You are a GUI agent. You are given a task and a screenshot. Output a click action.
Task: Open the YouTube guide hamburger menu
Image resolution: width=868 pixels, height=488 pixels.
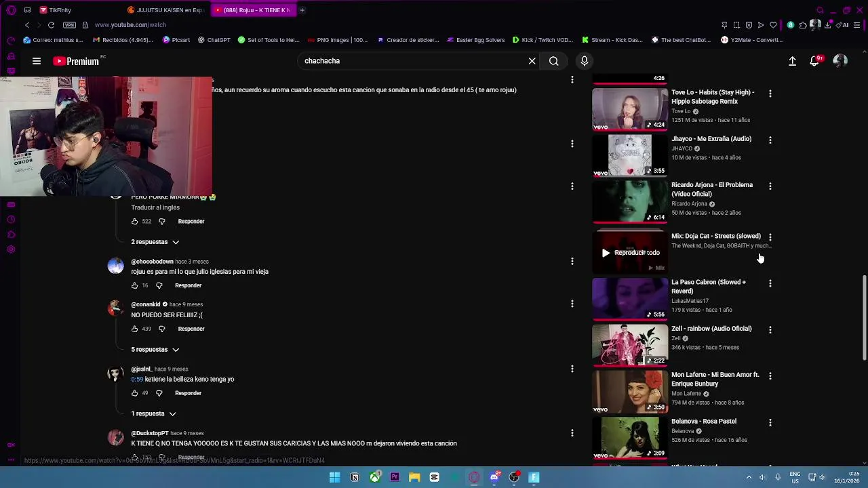coord(37,61)
